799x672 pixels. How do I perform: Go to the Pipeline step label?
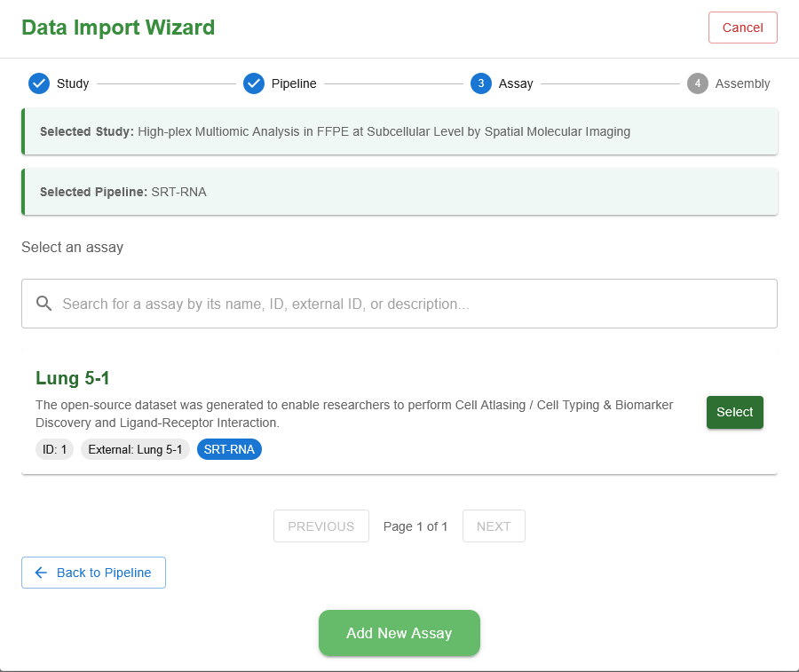tap(294, 83)
